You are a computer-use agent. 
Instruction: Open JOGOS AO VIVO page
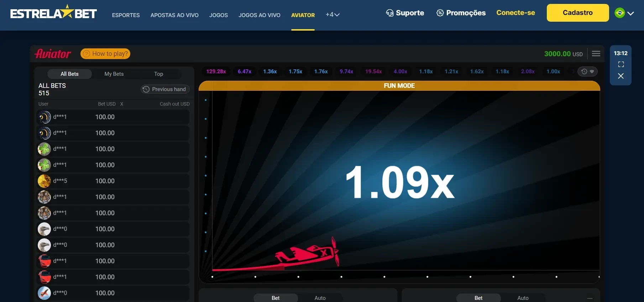pyautogui.click(x=260, y=15)
